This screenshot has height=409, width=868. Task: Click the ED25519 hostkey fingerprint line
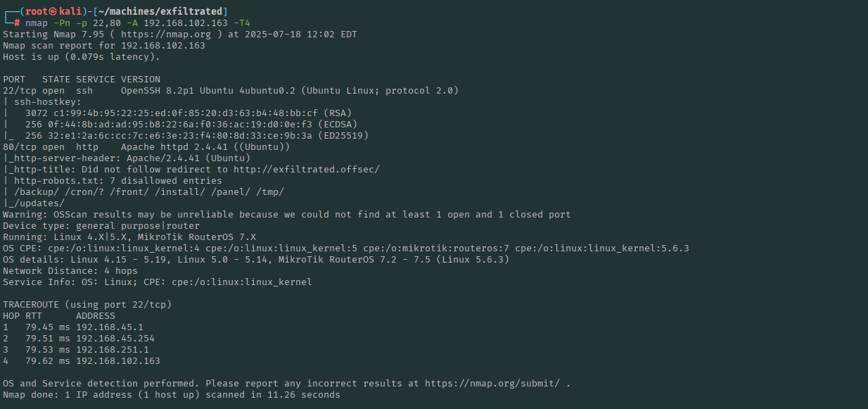[183, 135]
